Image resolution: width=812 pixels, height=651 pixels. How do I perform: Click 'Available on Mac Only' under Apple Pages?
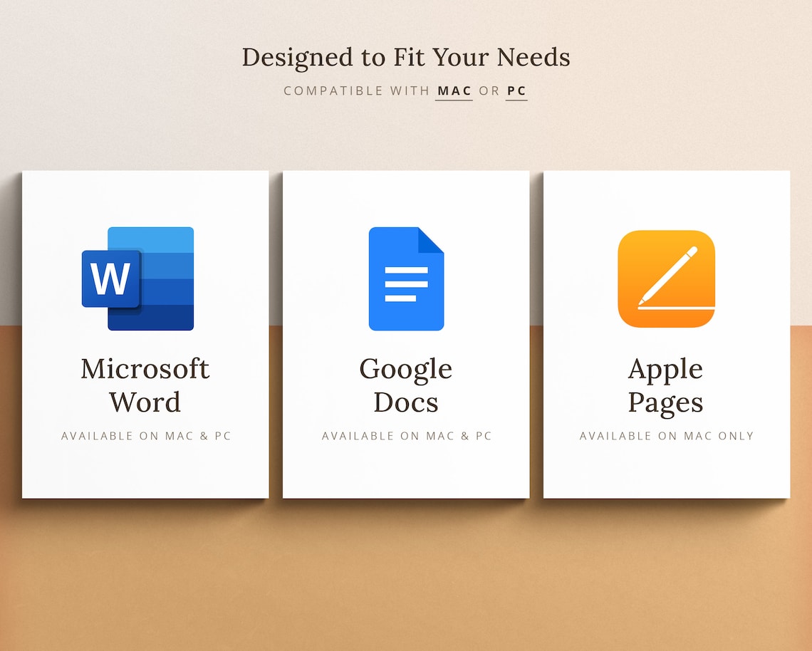(x=666, y=436)
